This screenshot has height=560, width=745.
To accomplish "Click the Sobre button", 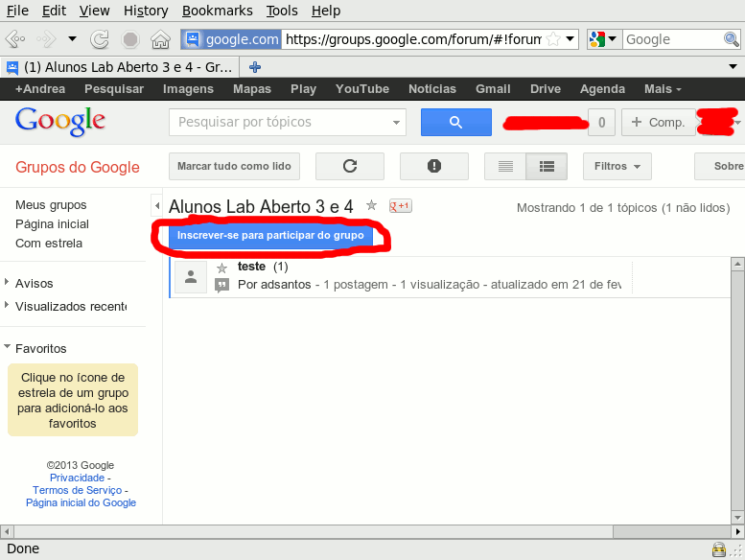I will [x=720, y=166].
